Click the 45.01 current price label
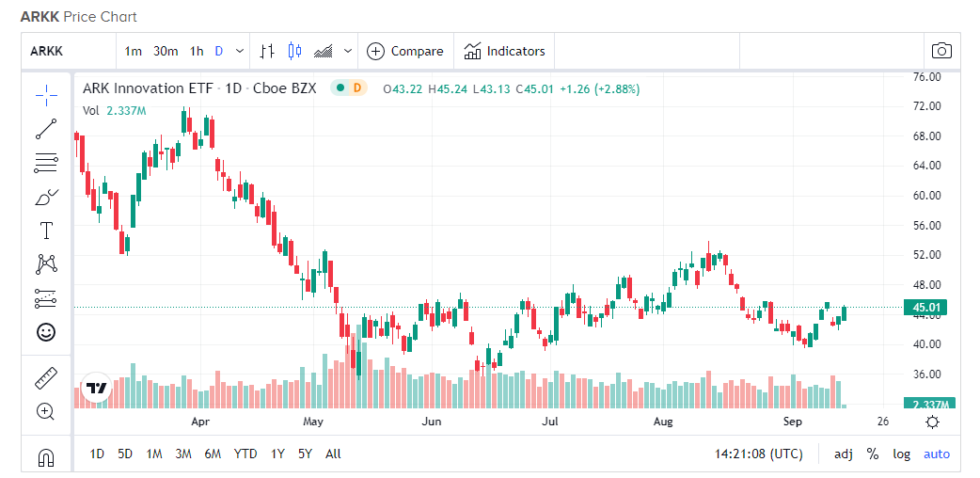This screenshot has width=980, height=478. [925, 307]
